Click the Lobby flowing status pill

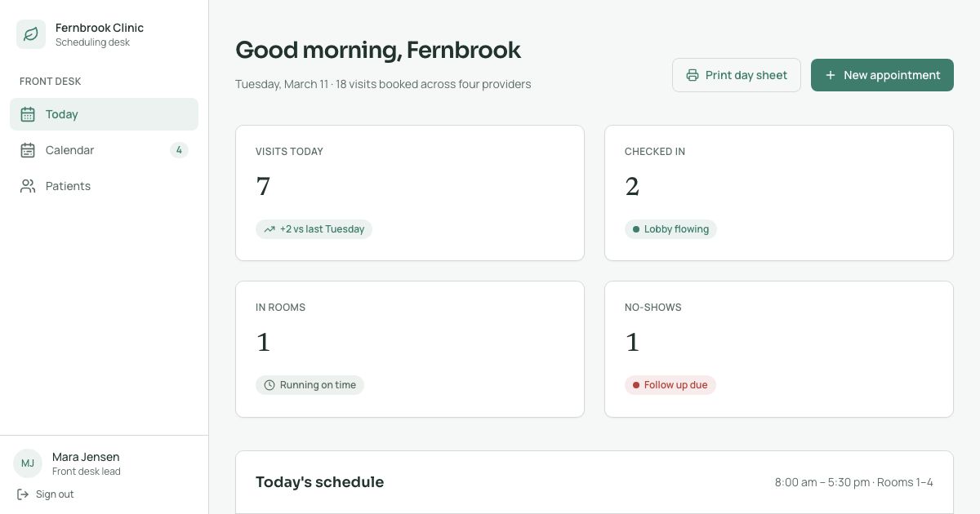click(x=670, y=229)
